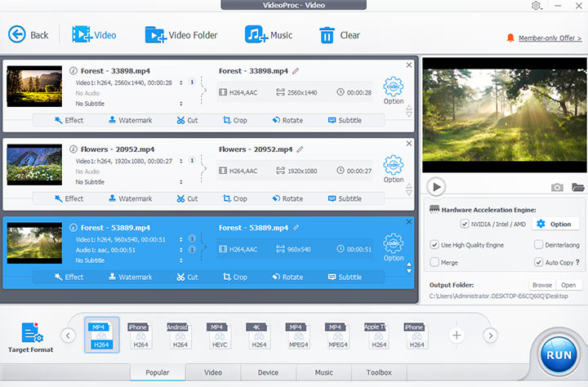Toggle Use High Quality Engine
Image resolution: width=588 pixels, height=387 pixels.
434,245
